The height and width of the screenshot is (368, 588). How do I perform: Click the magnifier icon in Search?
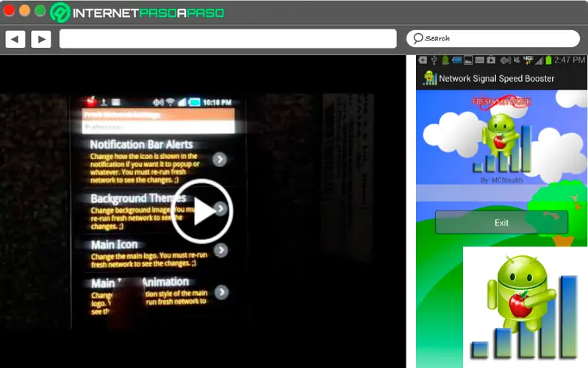point(417,38)
